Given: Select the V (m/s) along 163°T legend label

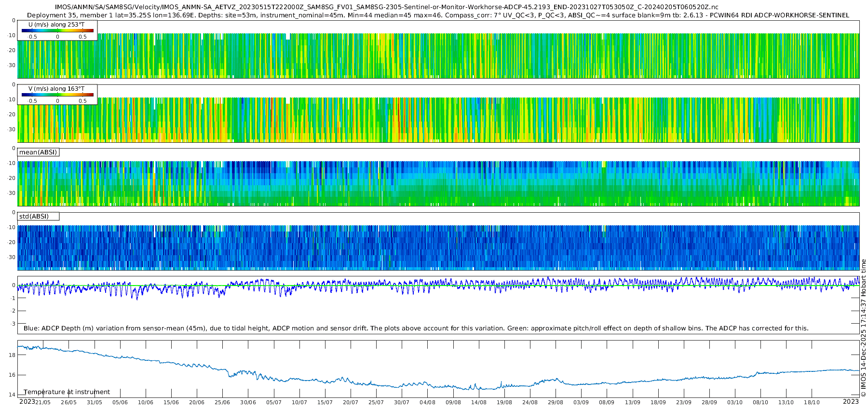Looking at the screenshot, I should point(56,89).
